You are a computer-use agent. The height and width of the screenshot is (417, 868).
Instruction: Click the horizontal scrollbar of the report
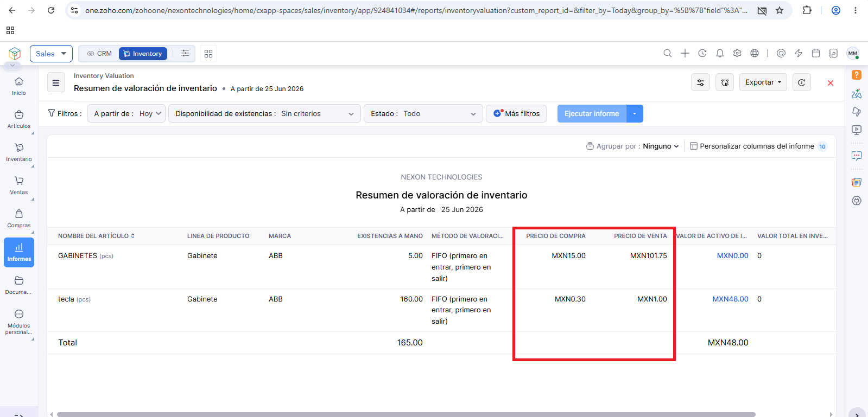pos(406,414)
